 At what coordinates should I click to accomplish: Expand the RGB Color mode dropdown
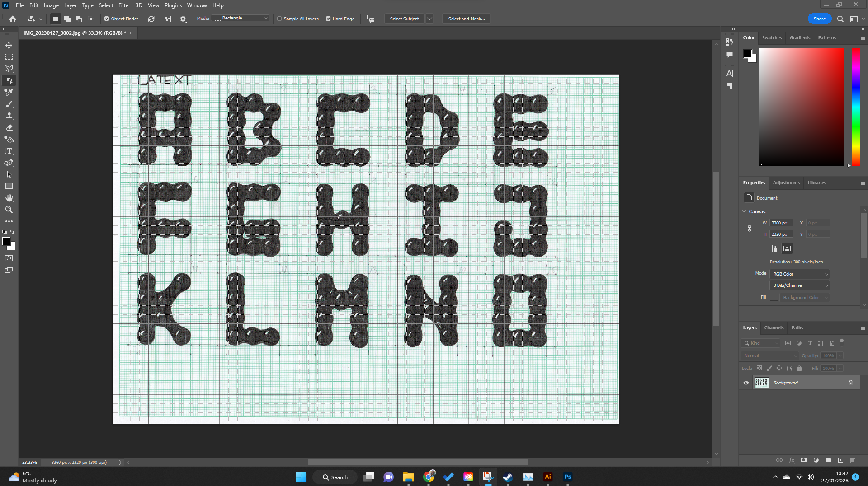tap(800, 274)
